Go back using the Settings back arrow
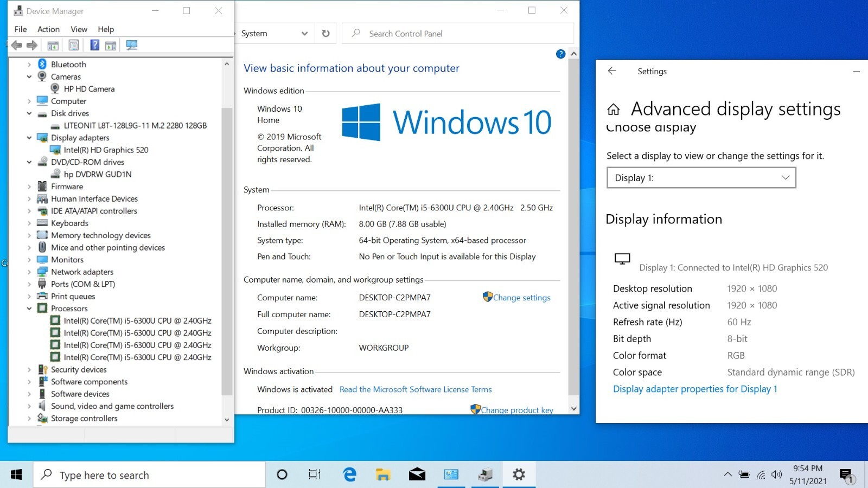Image resolution: width=868 pixels, height=488 pixels. [x=612, y=71]
